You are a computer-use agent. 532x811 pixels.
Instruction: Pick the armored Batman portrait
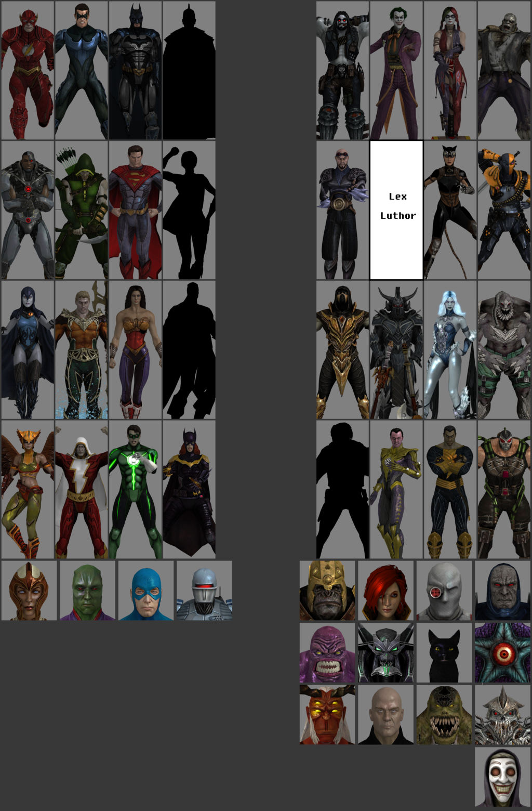pos(135,70)
